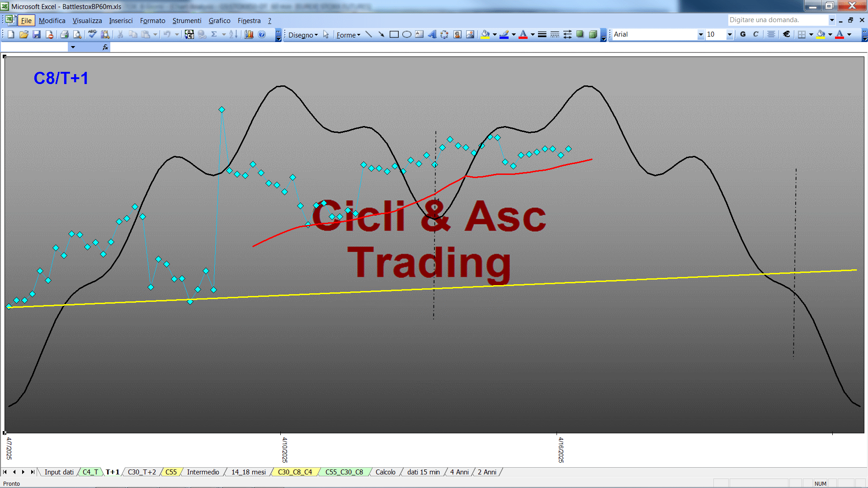Viewport: 868px width, 488px height.
Task: Open the Grafico menu
Action: tap(219, 20)
